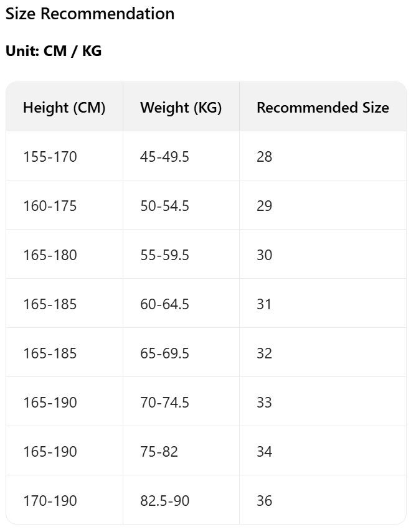411x532 pixels.
Task: Click the 75-82 weight cell
Action: click(159, 452)
